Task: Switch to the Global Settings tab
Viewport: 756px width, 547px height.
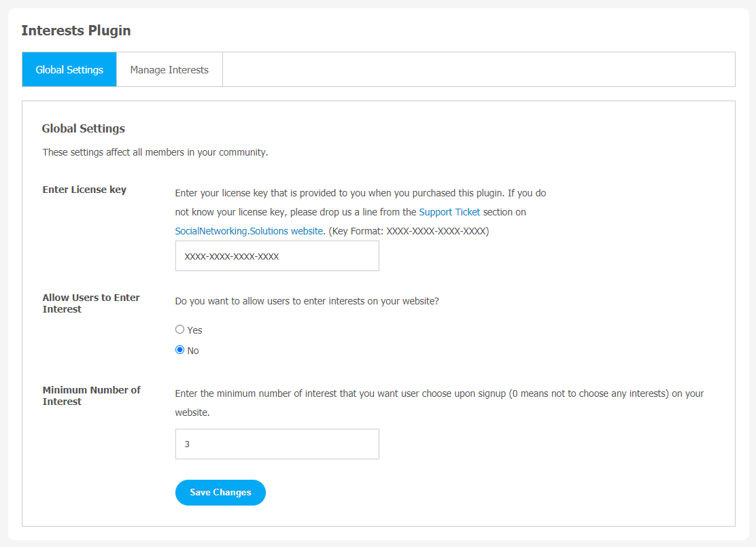Action: click(69, 69)
